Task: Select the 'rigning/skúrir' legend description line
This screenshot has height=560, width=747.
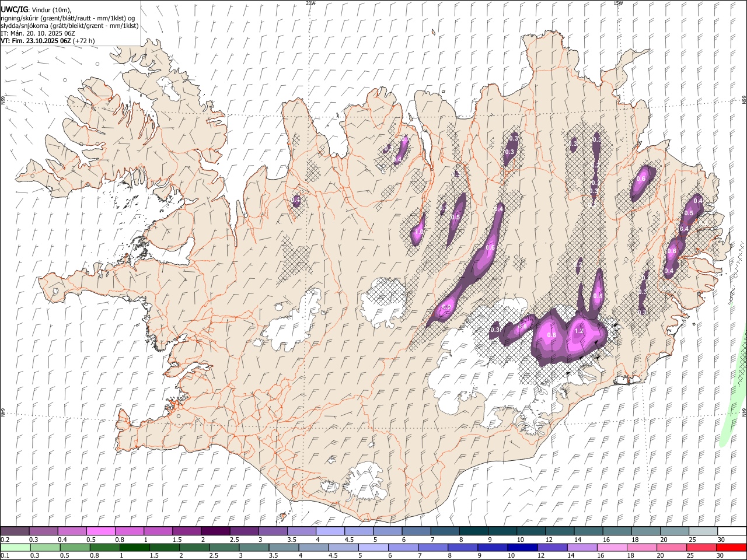Action: point(68,18)
